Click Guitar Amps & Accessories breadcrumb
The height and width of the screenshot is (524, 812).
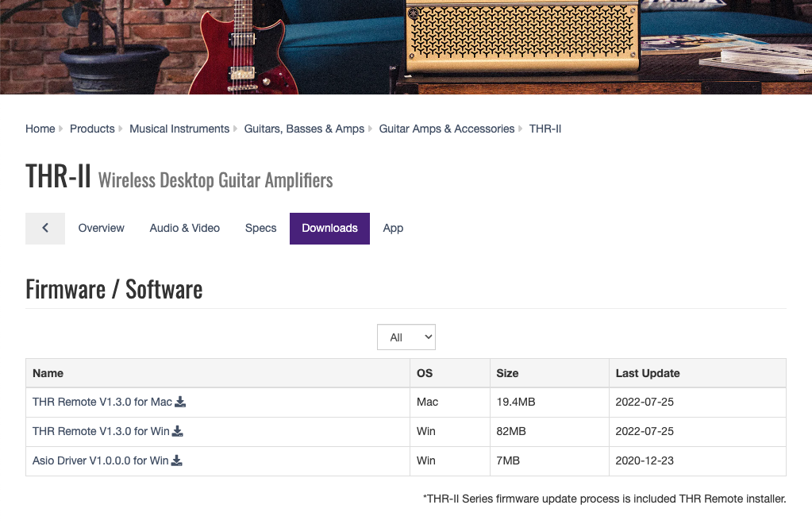pyautogui.click(x=446, y=128)
